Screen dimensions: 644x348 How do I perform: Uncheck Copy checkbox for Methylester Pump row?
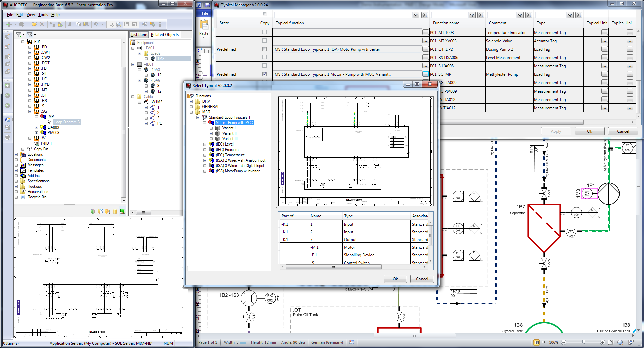[264, 74]
